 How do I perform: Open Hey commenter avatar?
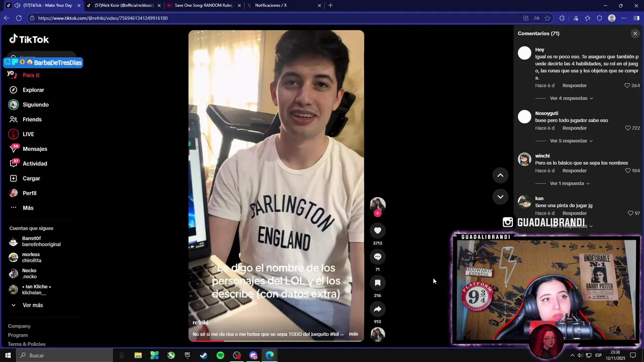point(525,53)
